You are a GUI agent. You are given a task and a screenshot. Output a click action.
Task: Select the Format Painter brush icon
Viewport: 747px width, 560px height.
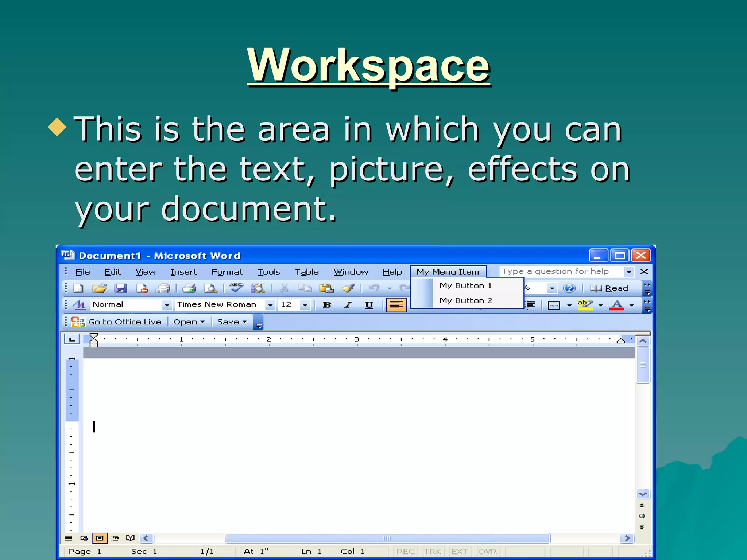point(348,288)
